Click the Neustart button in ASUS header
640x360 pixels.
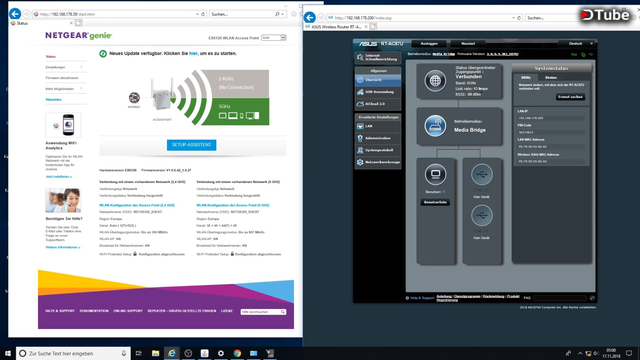tap(468, 43)
